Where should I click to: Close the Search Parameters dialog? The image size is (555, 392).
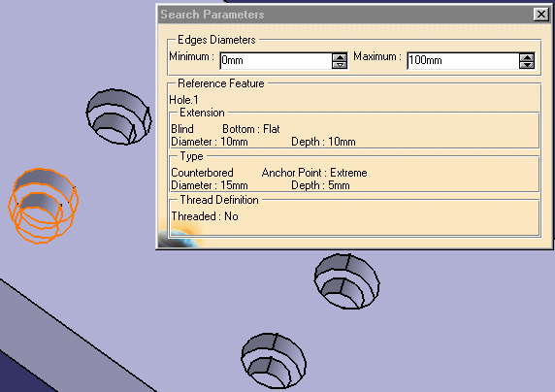tap(540, 15)
